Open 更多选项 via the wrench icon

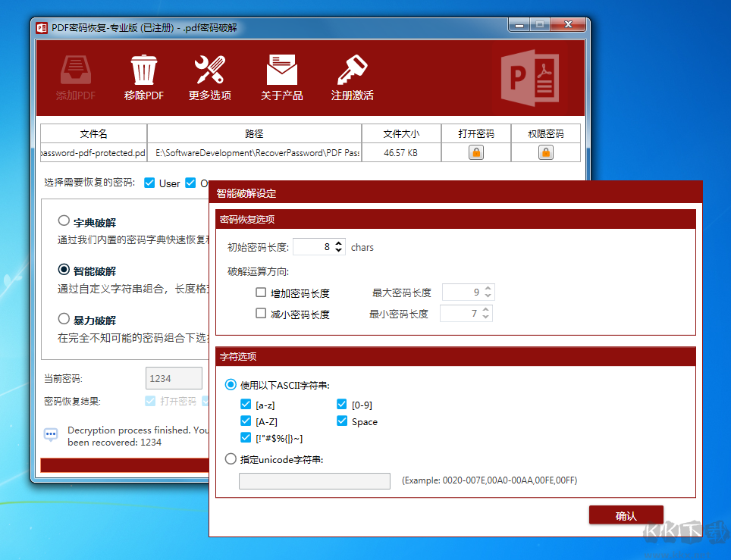click(x=209, y=67)
